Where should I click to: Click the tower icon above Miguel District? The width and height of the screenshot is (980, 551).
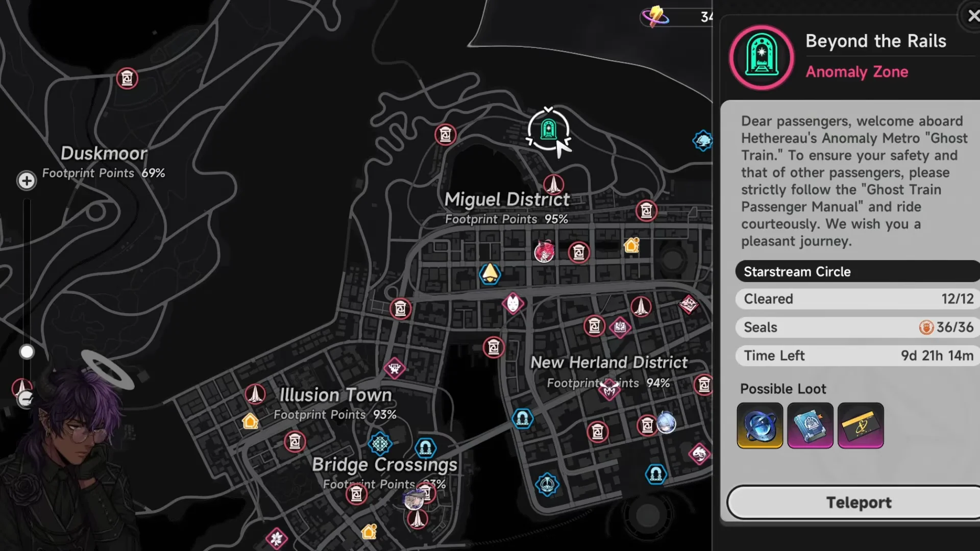[x=553, y=184]
